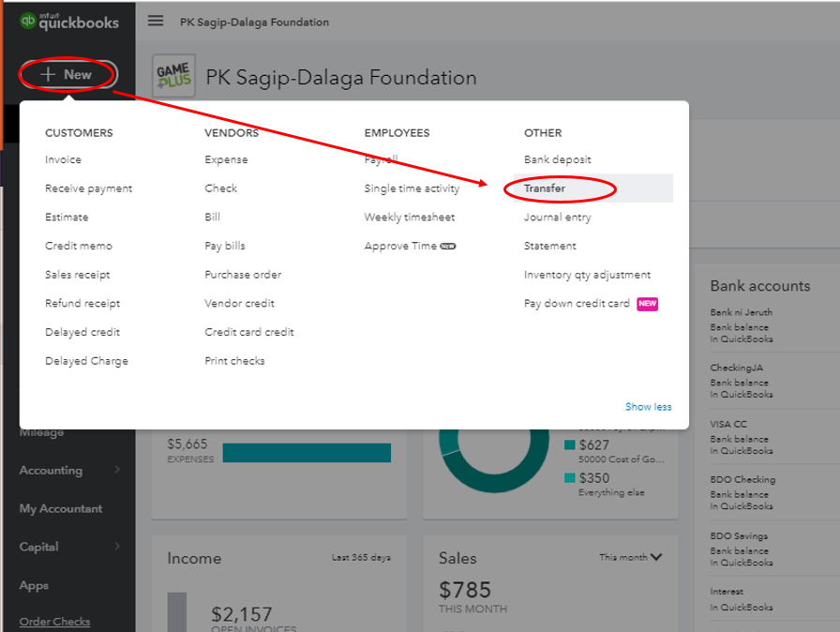The height and width of the screenshot is (632, 840).
Task: Select Print checks
Action: point(234,361)
